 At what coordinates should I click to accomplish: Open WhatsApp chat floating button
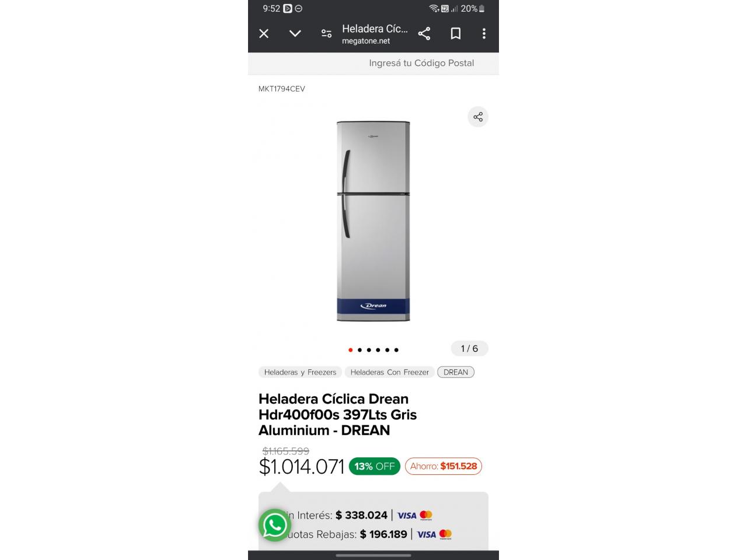(x=275, y=525)
